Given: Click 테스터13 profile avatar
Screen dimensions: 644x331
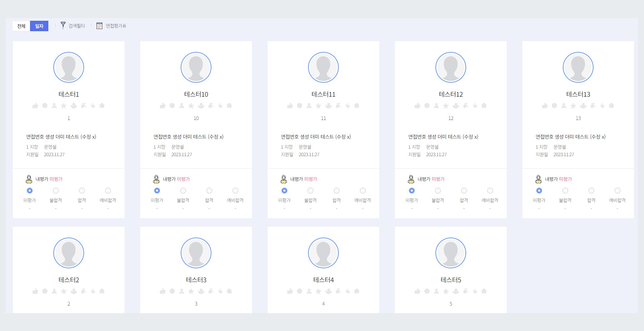Looking at the screenshot, I should pyautogui.click(x=578, y=67).
